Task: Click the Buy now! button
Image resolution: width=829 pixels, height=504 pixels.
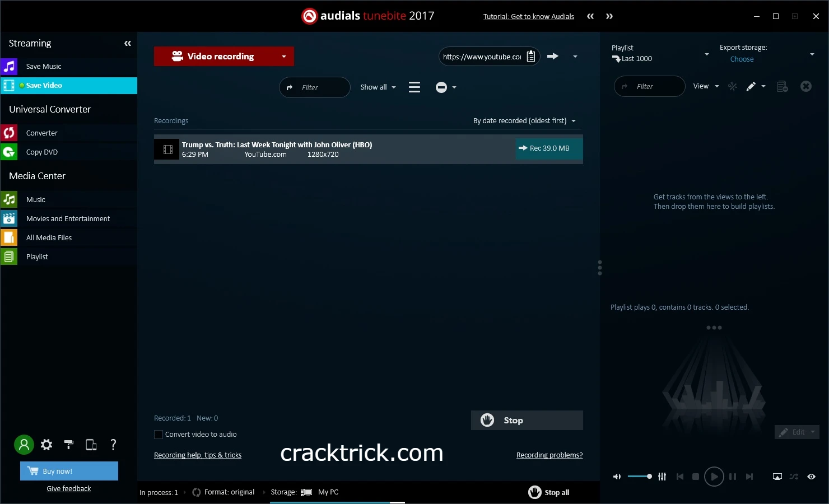Action: 69,471
